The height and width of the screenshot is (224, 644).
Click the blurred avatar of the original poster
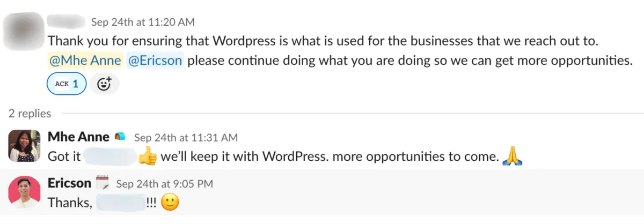(x=23, y=31)
